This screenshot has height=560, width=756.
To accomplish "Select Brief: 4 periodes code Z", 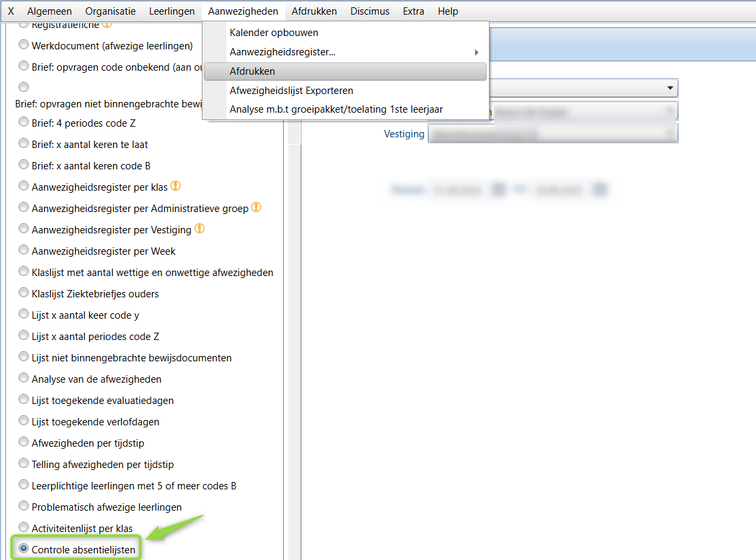I will (24, 123).
